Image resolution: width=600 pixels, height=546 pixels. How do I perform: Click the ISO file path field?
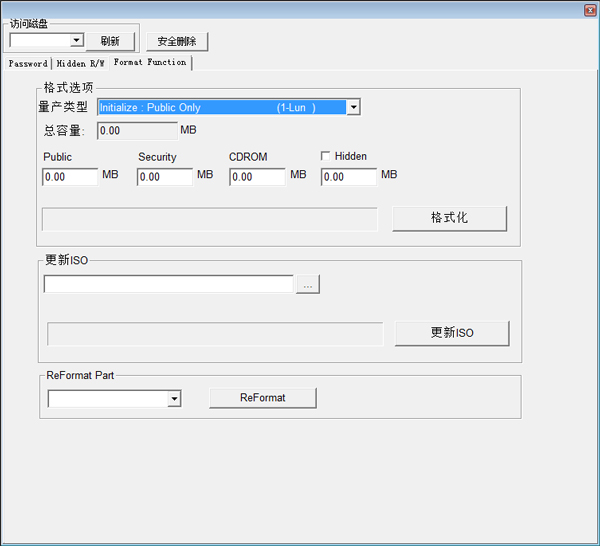pos(168,284)
